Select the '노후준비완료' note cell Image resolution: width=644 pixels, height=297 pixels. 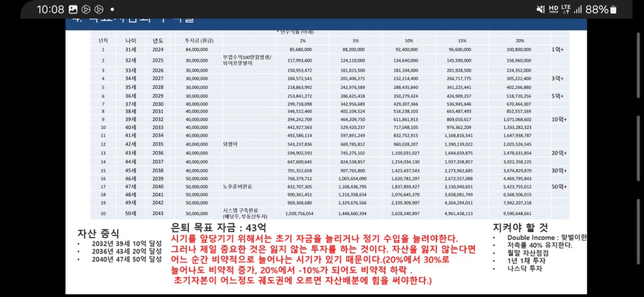[x=237, y=185]
